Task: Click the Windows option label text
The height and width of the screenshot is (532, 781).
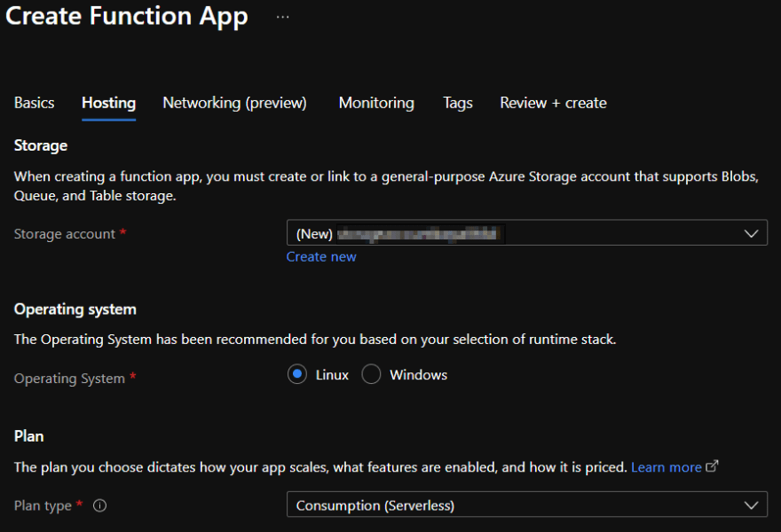Action: 418,375
